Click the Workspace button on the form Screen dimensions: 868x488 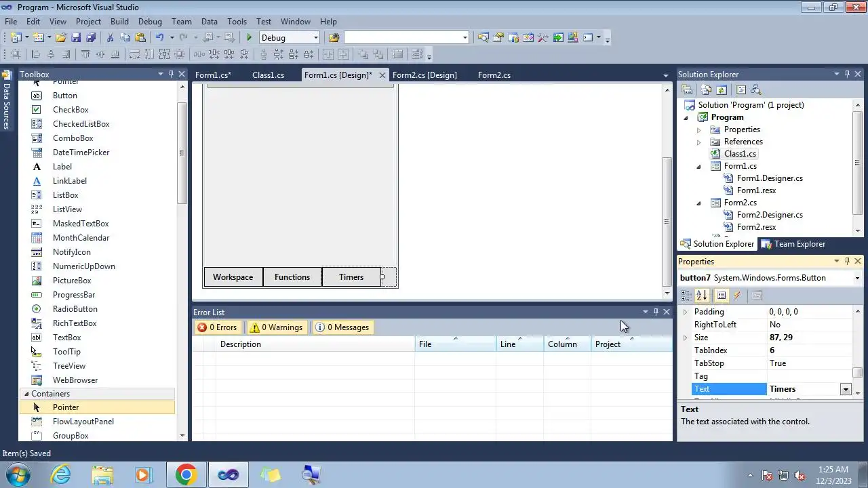[x=233, y=277]
